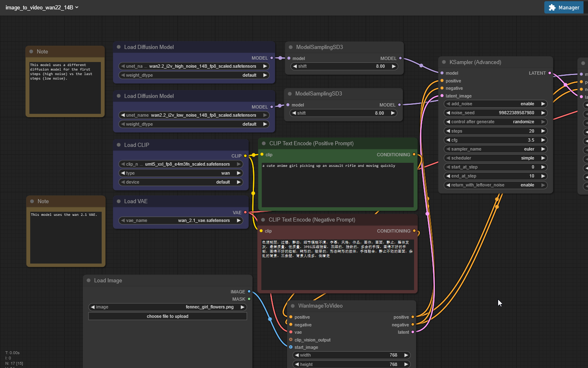Click into the positive prompt text box
Viewport: 588px width, 368px height.
(x=337, y=186)
